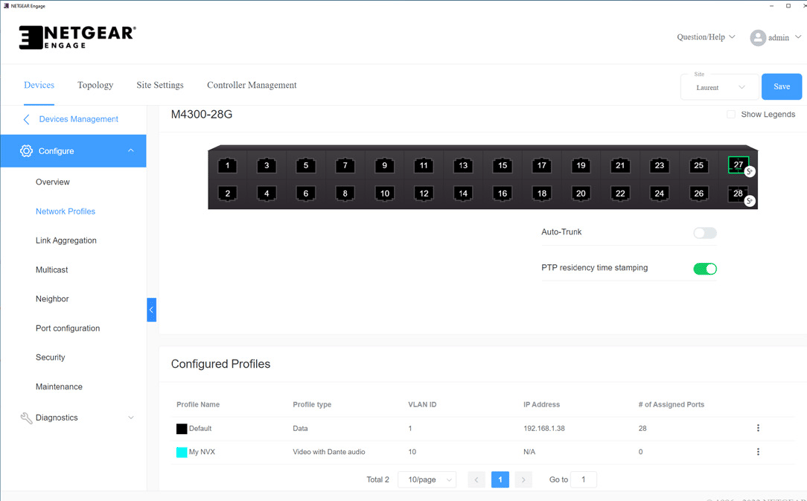Screen dimensions: 807x501
Task: Go to previous page of profiles
Action: tap(476, 479)
